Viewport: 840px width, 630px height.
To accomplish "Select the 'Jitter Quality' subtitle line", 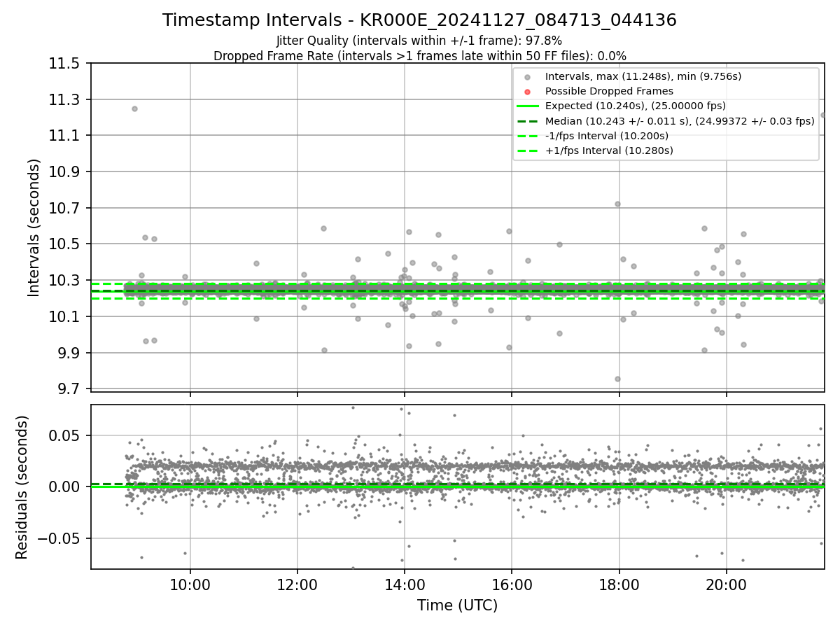I will [419, 41].
